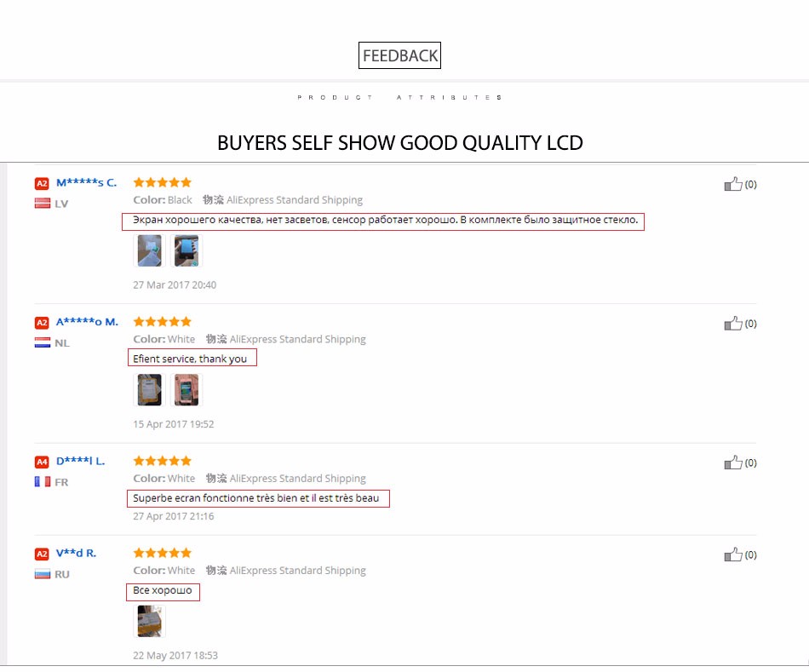Click the Netherlands flag next to NL

coord(43,342)
